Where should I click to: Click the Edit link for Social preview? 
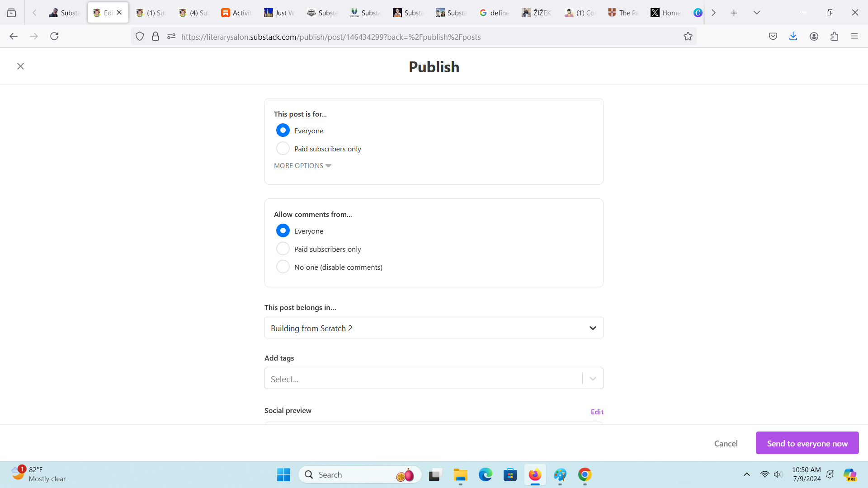597,412
